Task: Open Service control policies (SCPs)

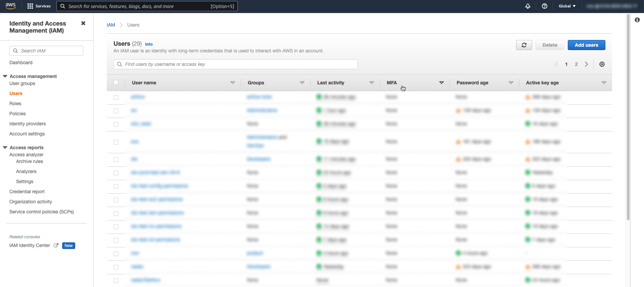Action: (42, 212)
